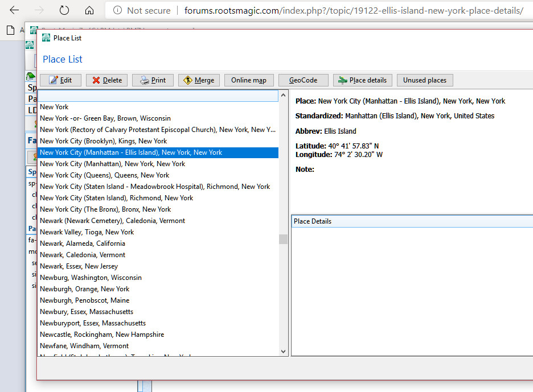Click the place list scrollbar thumb
This screenshot has height=392, width=533.
(x=283, y=239)
